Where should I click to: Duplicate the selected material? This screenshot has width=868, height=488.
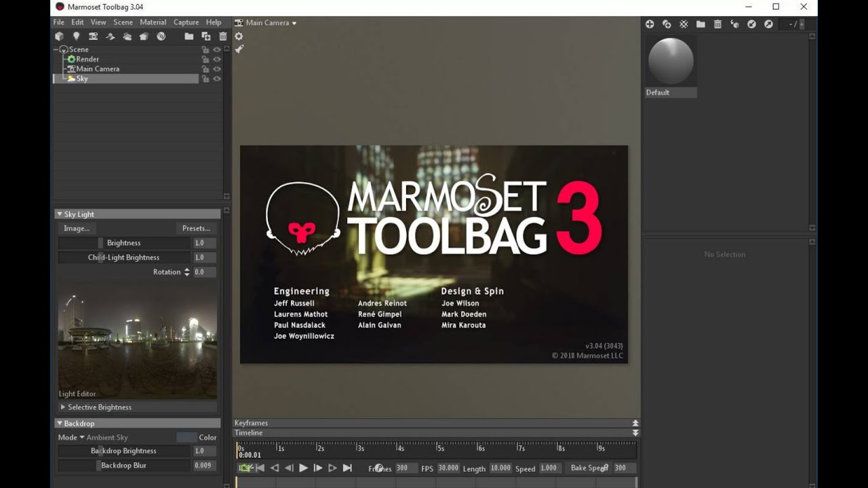tap(667, 24)
